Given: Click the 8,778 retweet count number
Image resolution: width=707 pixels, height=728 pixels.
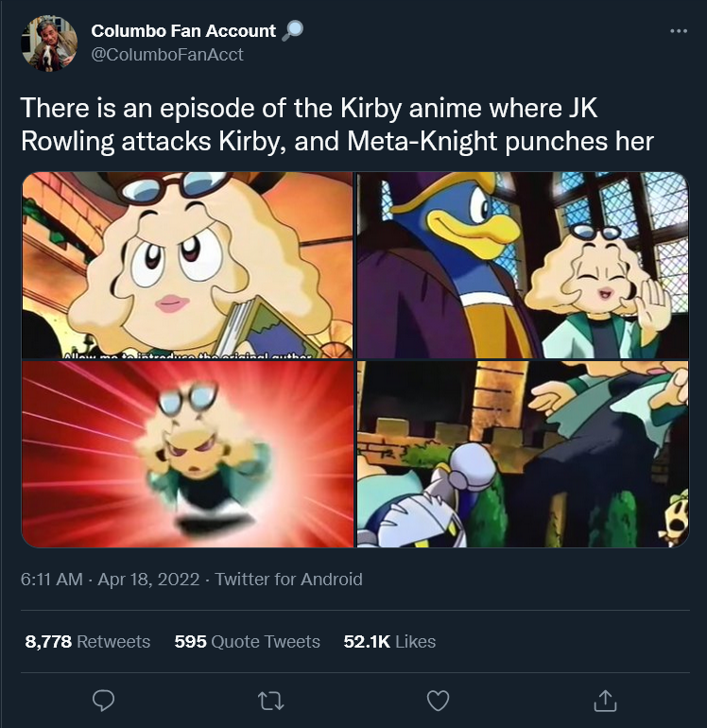Looking at the screenshot, I should pyautogui.click(x=48, y=641).
